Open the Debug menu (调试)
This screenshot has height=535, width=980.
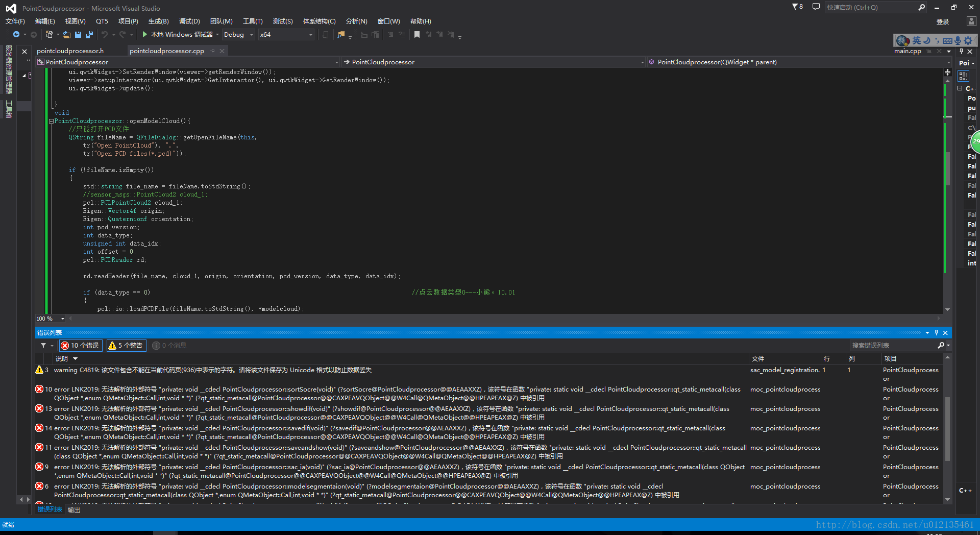189,21
